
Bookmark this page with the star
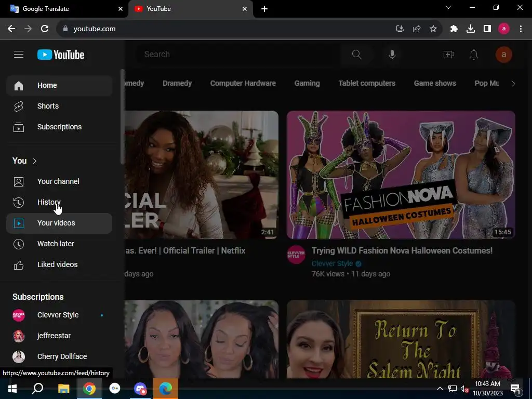[433, 29]
